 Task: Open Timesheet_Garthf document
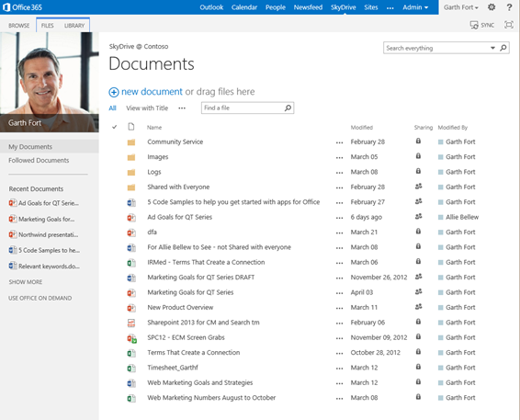[173, 368]
